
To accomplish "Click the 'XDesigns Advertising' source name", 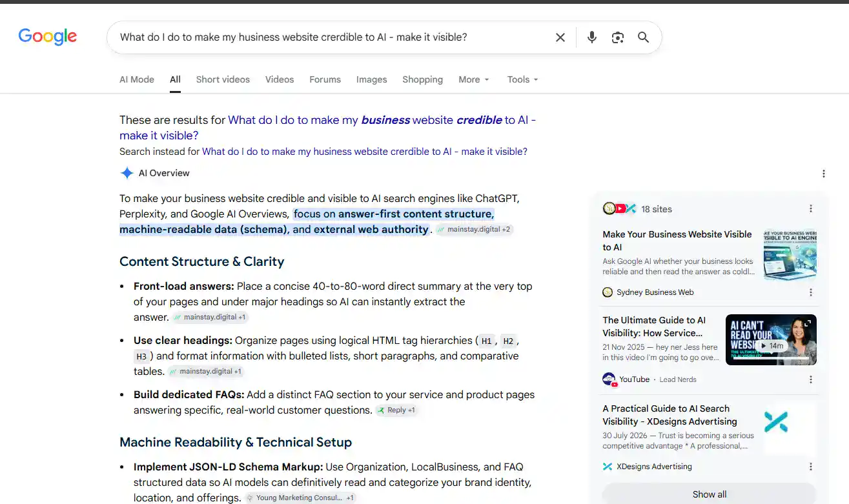I will (x=654, y=467).
